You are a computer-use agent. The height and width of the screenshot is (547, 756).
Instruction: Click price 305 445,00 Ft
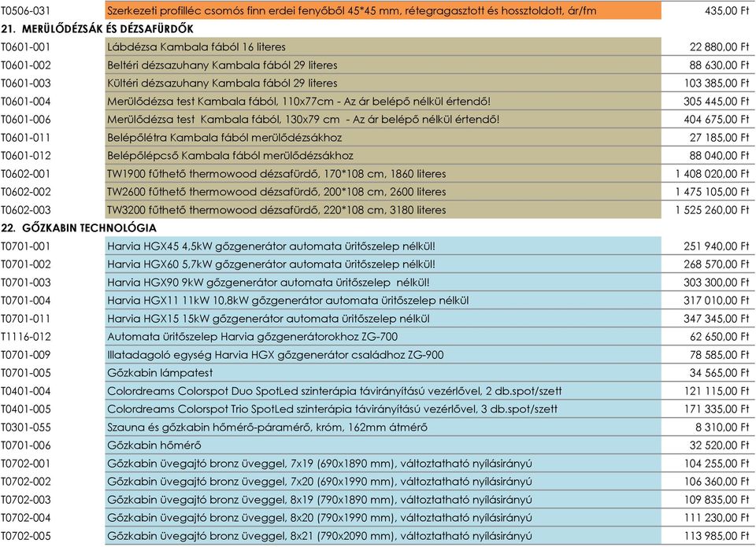tap(717, 102)
